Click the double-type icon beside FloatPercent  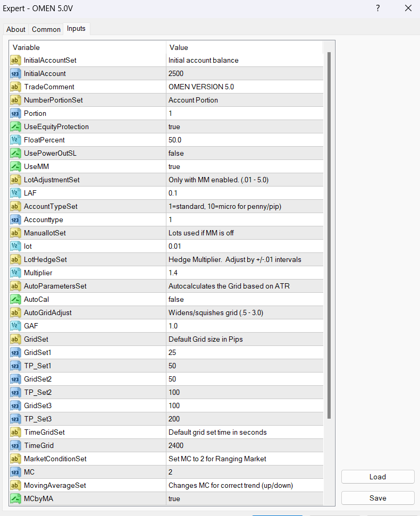pos(15,140)
